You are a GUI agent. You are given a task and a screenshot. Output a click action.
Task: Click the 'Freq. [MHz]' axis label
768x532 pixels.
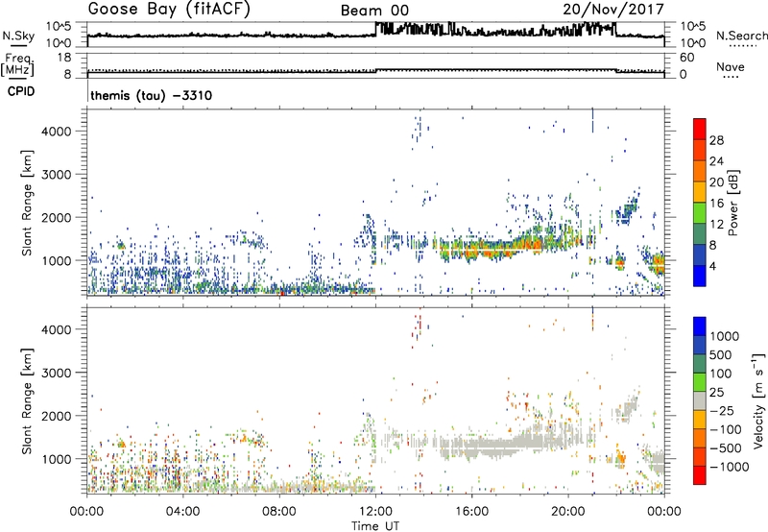17,65
